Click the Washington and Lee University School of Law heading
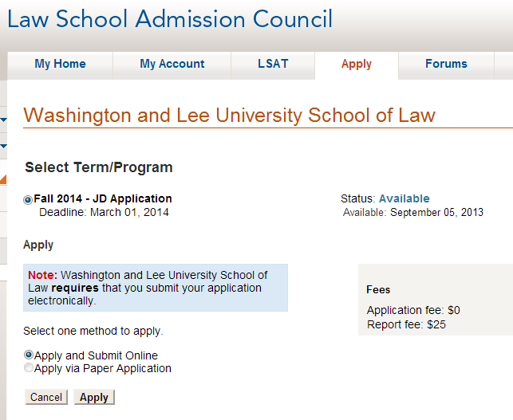The image size is (513, 420). pos(229,116)
